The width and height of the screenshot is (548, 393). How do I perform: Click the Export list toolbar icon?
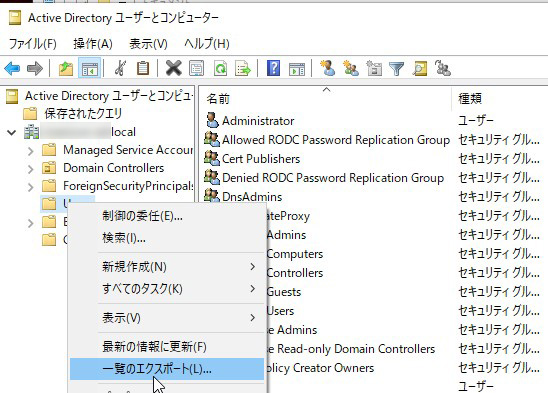[243, 68]
